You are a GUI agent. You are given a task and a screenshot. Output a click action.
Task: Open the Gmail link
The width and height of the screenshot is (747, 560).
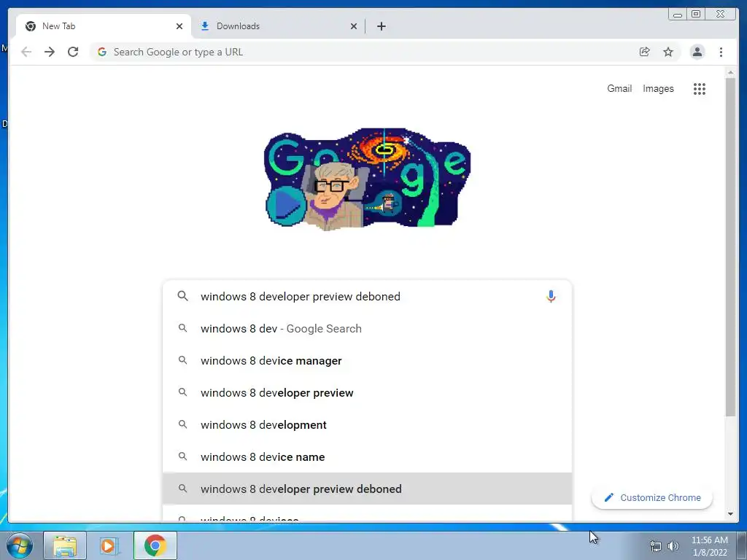pyautogui.click(x=619, y=88)
